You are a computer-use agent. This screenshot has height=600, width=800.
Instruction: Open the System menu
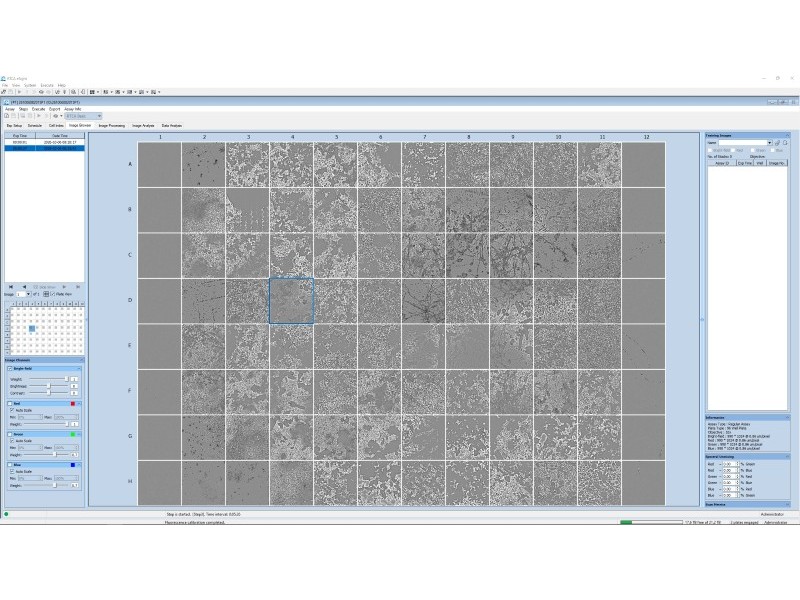(x=30, y=85)
